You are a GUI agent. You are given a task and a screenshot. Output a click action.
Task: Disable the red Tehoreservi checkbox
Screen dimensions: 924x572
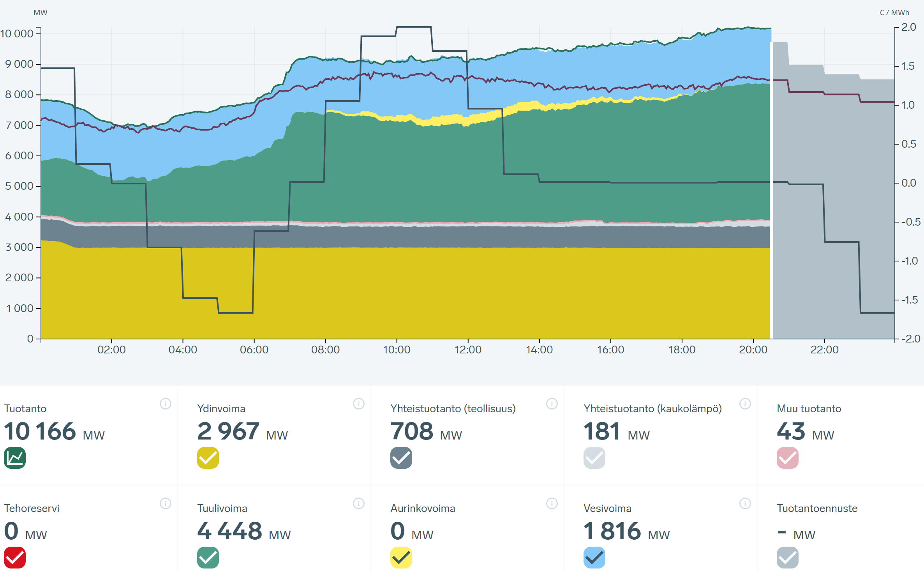point(15,558)
